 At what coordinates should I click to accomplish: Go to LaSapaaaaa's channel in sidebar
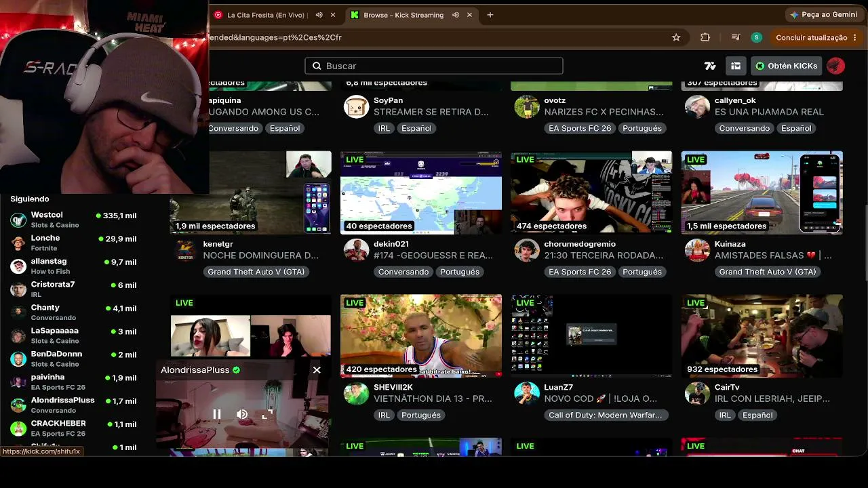point(73,335)
